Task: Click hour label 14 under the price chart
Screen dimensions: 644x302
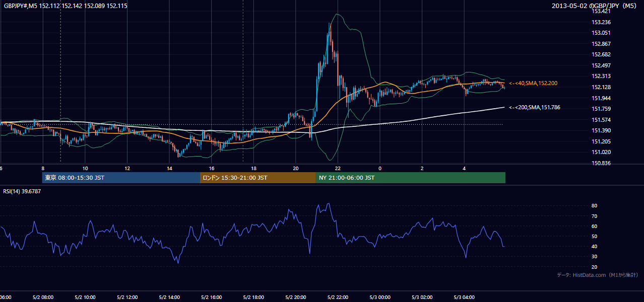Action: pyautogui.click(x=169, y=168)
